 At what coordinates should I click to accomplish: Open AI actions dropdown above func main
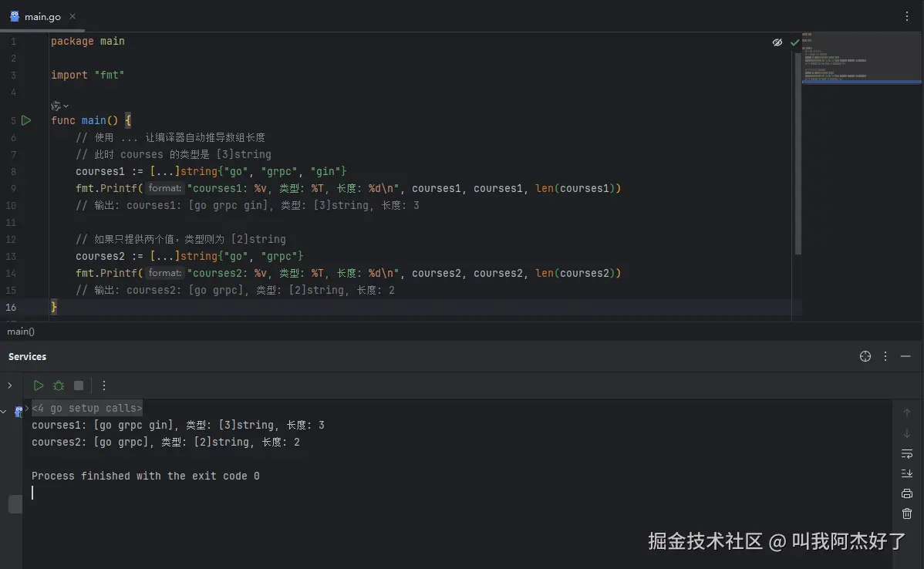tap(59, 106)
